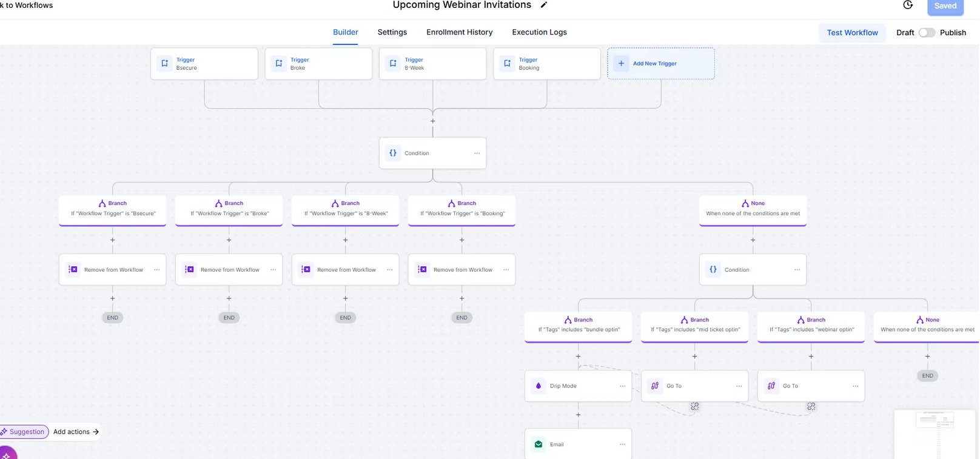This screenshot has height=459, width=980.
Task: Select the "webinar optin" branch icon
Action: (800, 320)
